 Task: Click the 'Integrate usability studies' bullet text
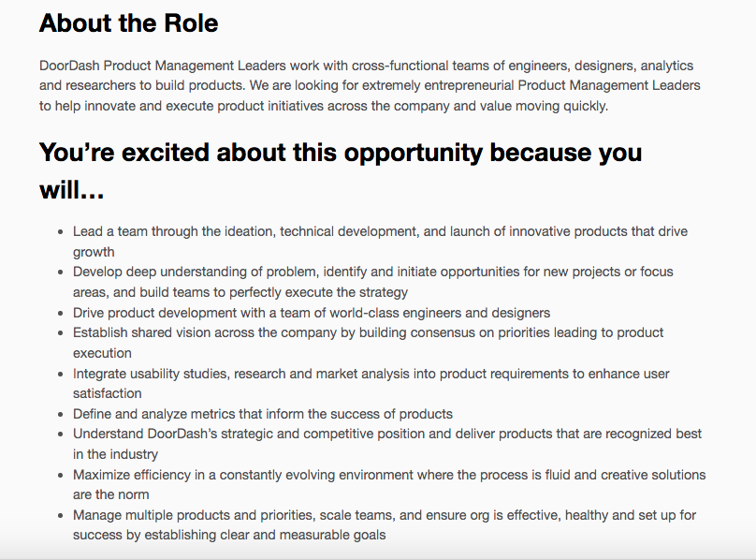tap(371, 383)
